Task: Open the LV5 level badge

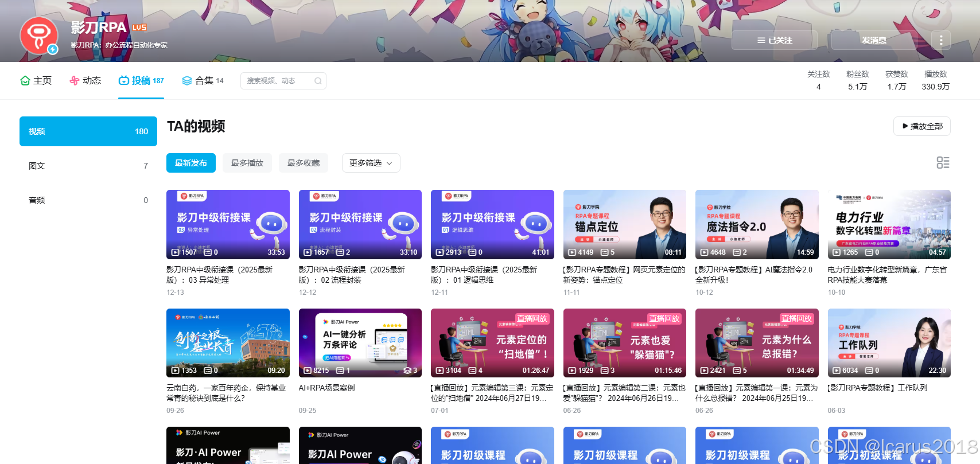Action: coord(139,28)
